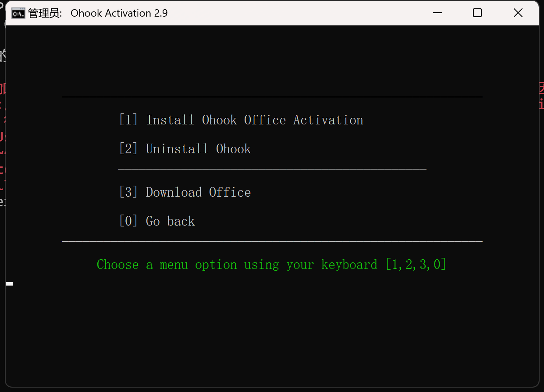
Task: Minimize the Ohook Activation window
Action: pos(437,13)
